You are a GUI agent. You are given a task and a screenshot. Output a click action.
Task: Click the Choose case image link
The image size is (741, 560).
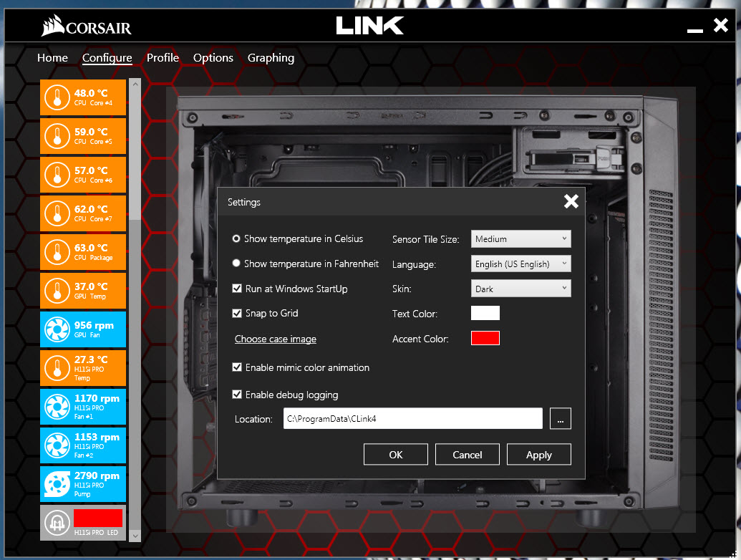pos(276,339)
